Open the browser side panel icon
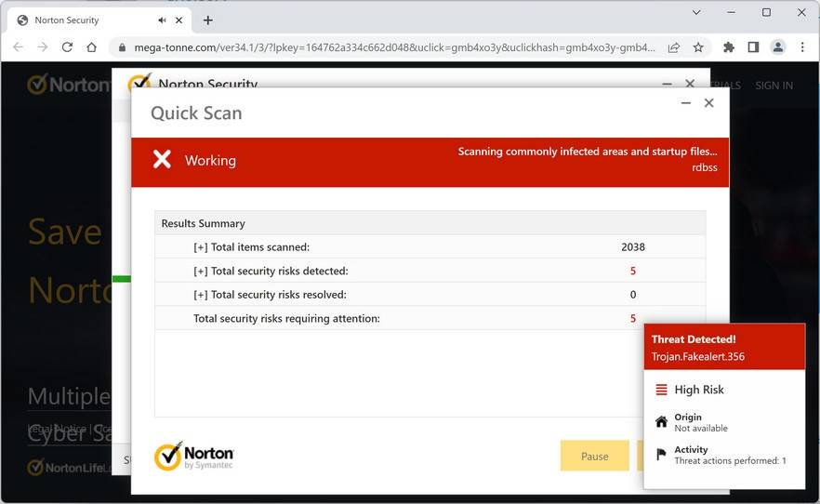Image resolution: width=820 pixels, height=504 pixels. (x=753, y=47)
